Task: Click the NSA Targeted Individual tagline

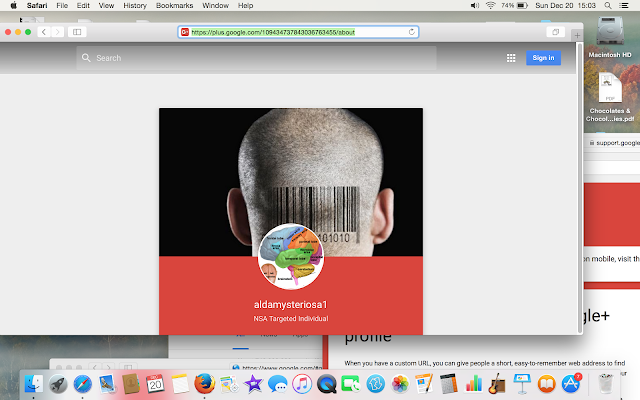Action: click(x=291, y=318)
